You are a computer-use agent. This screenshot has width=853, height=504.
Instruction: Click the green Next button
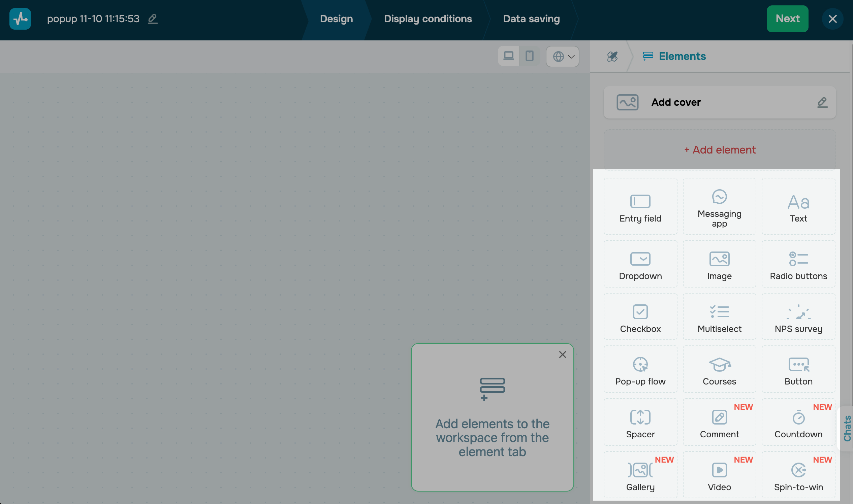(x=787, y=19)
